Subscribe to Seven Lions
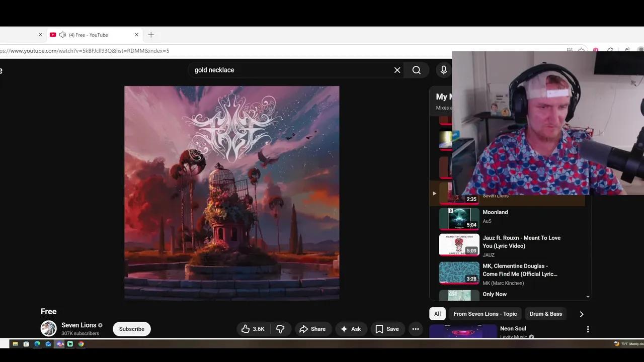Screen dimensions: 644x362 [132, 329]
